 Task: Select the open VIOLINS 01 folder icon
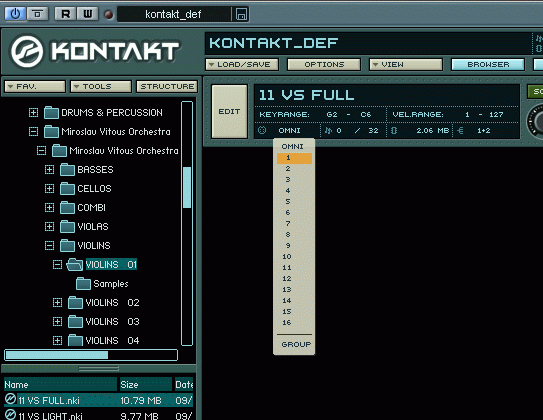pos(74,265)
